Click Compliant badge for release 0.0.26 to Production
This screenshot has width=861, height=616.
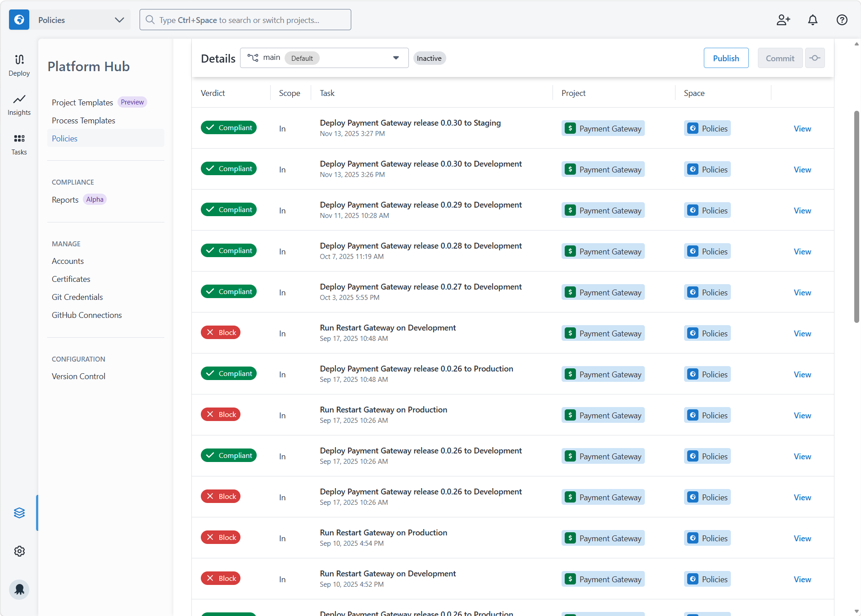tap(229, 373)
